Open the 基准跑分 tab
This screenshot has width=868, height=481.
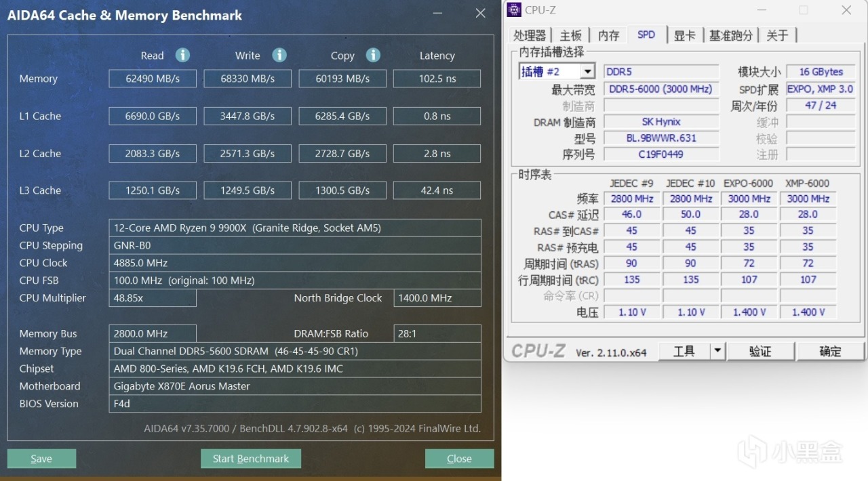[x=730, y=35]
